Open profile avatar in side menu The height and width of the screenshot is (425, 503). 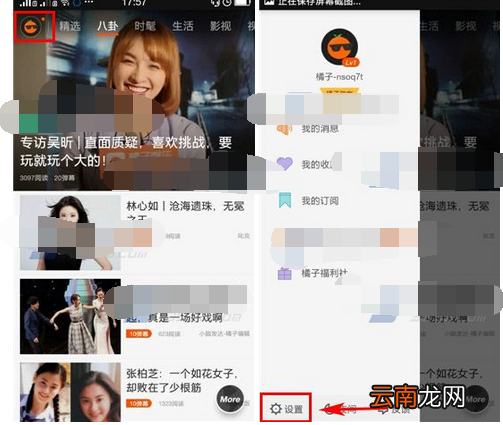click(x=340, y=47)
